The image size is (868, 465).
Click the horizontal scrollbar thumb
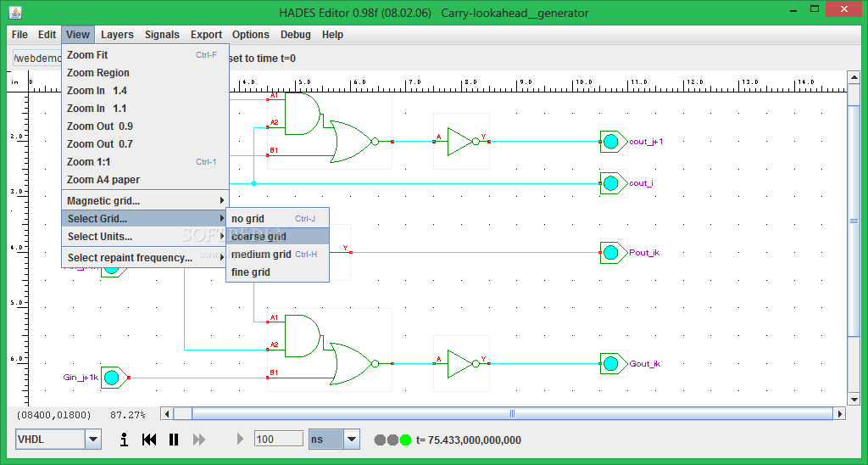tap(512, 413)
